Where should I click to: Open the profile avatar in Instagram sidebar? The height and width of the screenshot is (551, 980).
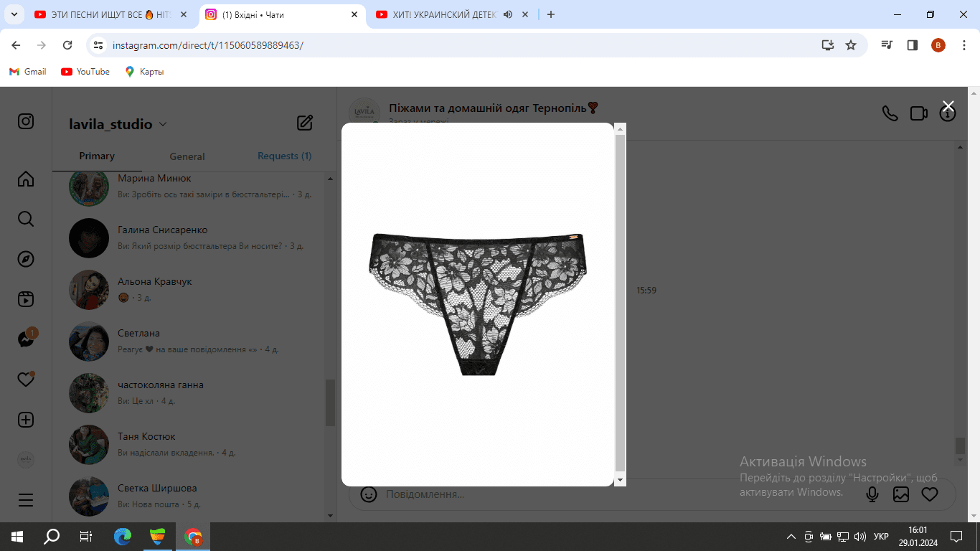(x=26, y=460)
